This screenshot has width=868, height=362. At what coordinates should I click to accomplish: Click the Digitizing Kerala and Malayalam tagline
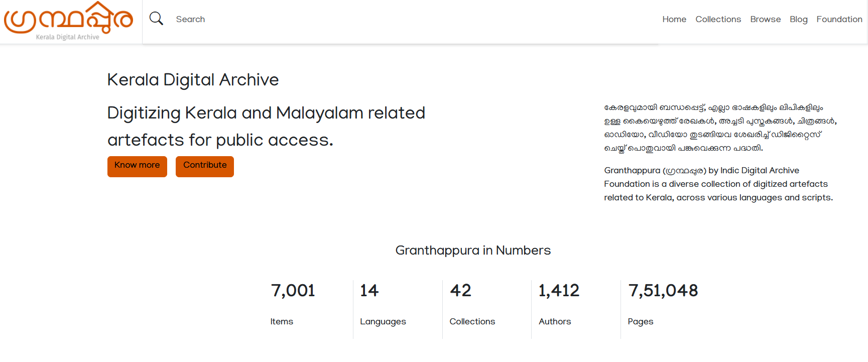266,126
